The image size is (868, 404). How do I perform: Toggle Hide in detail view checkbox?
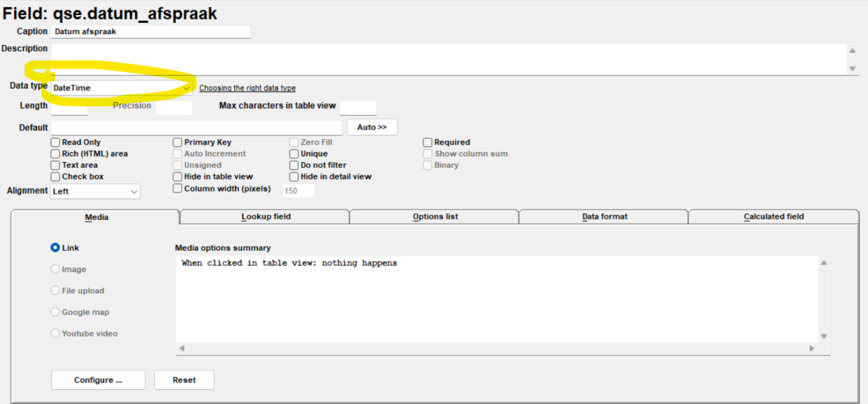pyautogui.click(x=294, y=177)
